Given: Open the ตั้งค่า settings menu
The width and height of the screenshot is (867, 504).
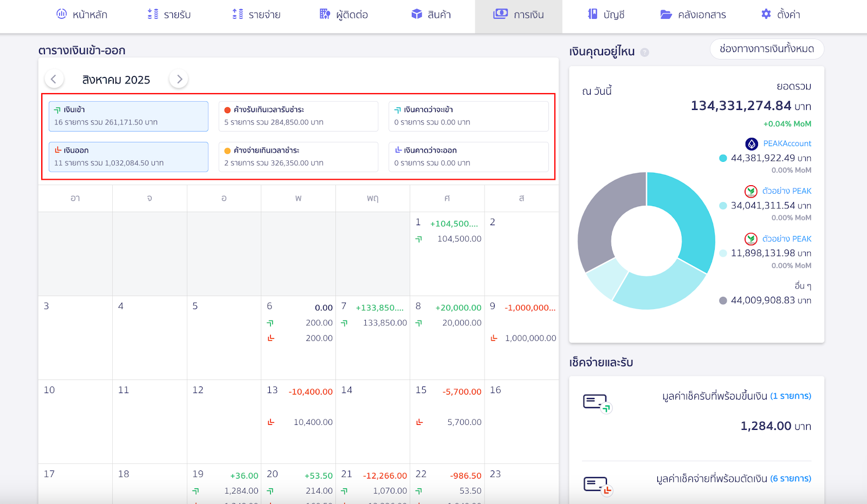Looking at the screenshot, I should [781, 15].
